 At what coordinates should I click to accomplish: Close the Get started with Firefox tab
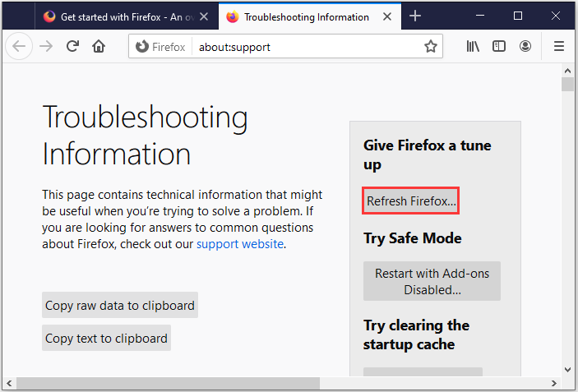204,16
